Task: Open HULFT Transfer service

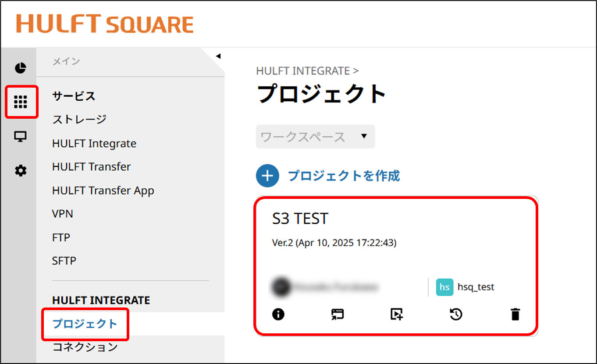Action: point(92,167)
